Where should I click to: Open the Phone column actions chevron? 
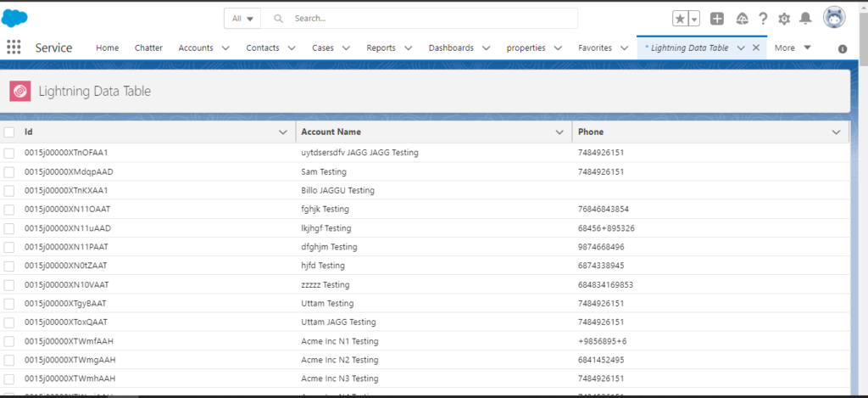click(836, 132)
